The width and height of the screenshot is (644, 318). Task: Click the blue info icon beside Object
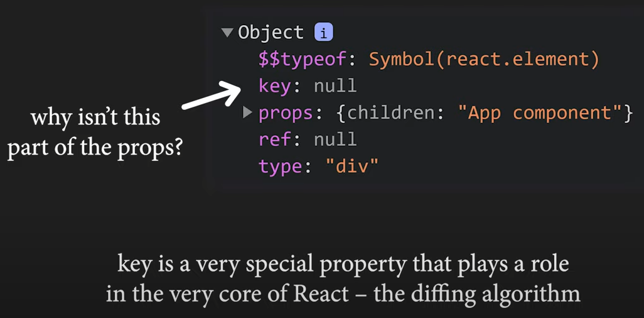tap(324, 33)
